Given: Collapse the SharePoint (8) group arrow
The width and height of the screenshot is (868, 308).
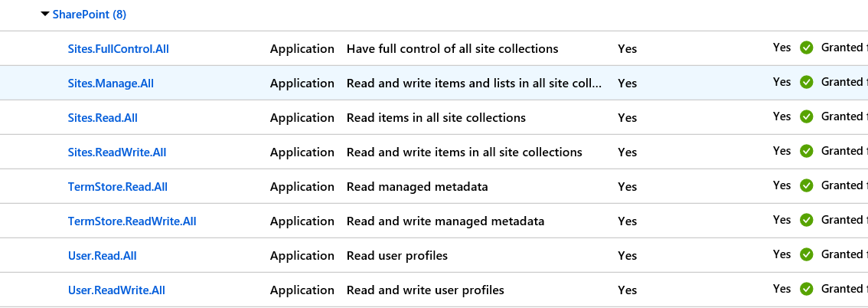Looking at the screenshot, I should [45, 15].
